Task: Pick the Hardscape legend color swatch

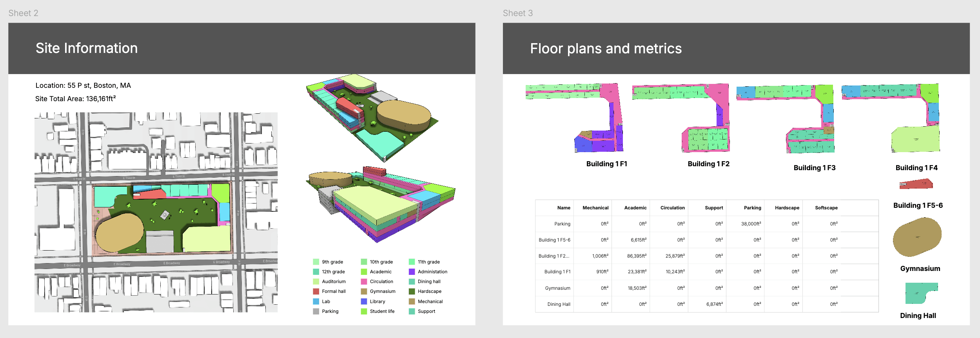Action: [412, 291]
